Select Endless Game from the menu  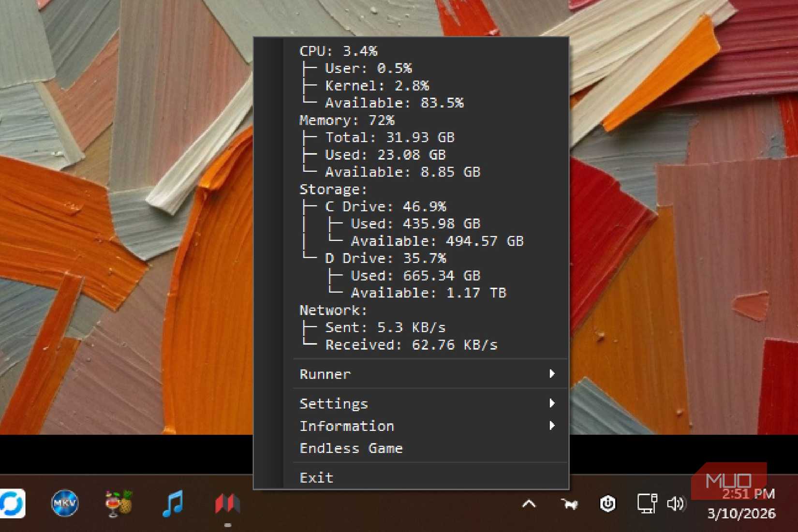351,448
